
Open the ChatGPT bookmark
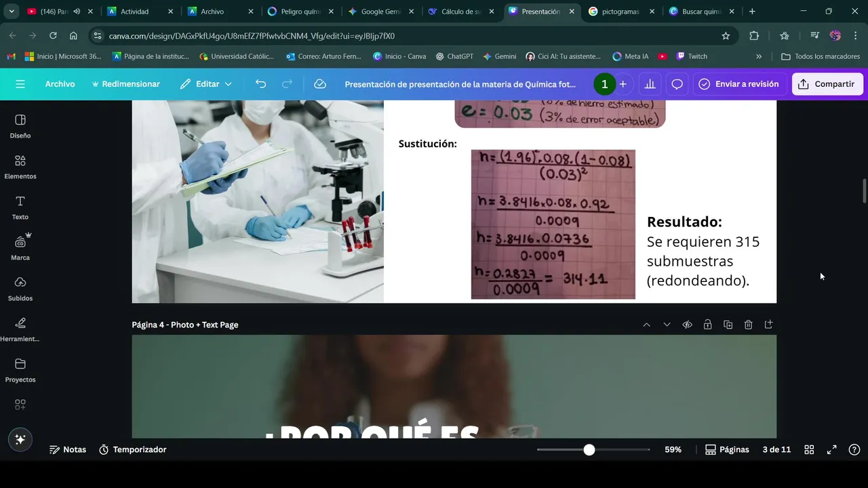coord(454,56)
